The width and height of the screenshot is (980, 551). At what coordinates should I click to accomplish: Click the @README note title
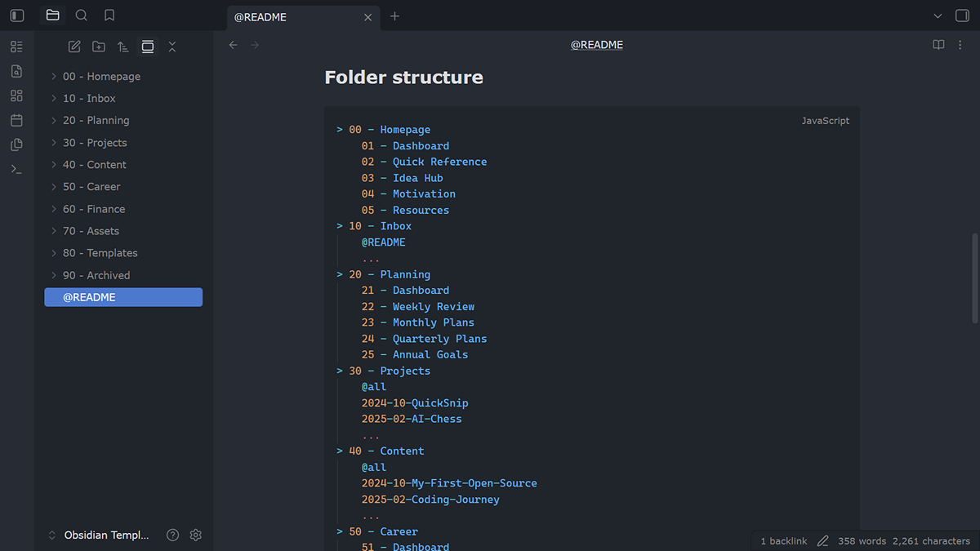[x=597, y=45]
